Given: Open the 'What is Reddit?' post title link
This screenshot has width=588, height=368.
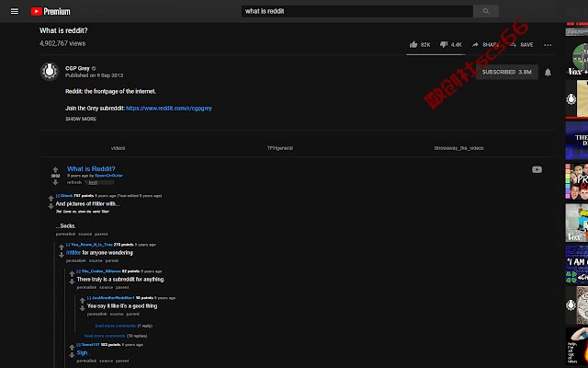Looking at the screenshot, I should [x=91, y=169].
